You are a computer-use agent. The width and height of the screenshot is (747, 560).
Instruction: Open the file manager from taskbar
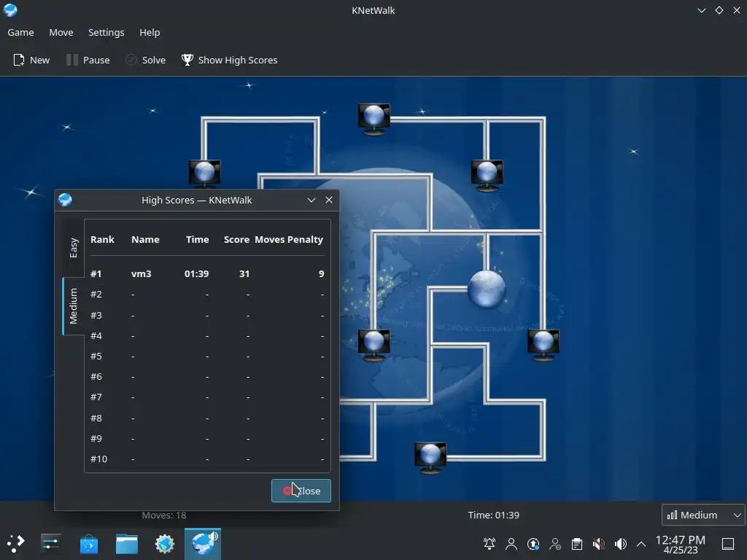tap(127, 544)
